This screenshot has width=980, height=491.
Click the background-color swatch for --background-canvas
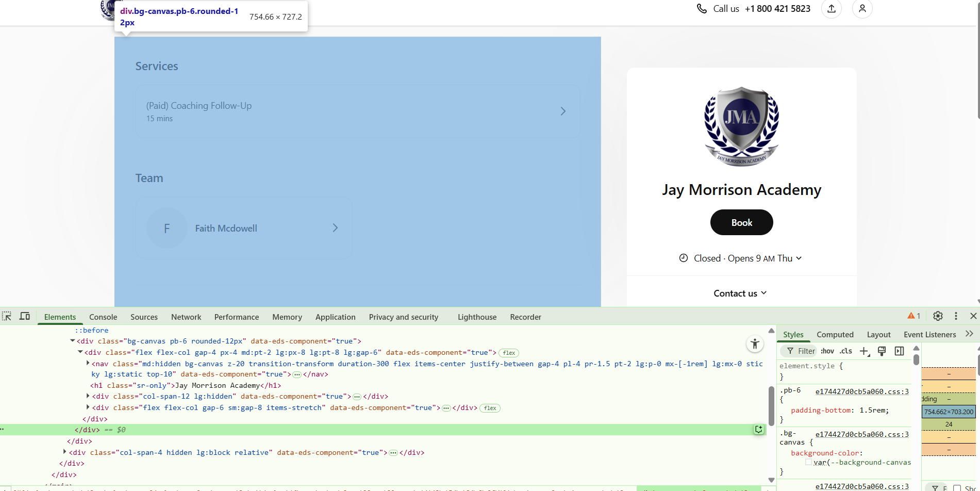pos(809,462)
